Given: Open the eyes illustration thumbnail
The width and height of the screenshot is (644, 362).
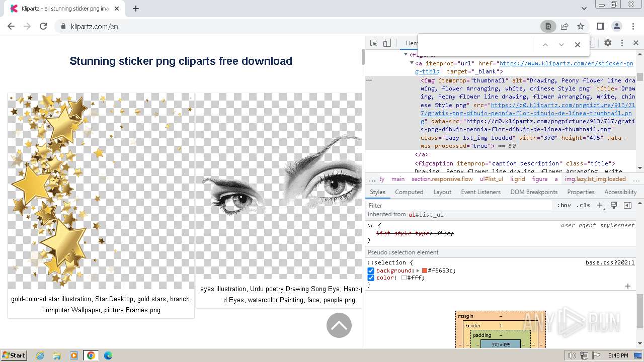Looking at the screenshot, I should pyautogui.click(x=279, y=186).
